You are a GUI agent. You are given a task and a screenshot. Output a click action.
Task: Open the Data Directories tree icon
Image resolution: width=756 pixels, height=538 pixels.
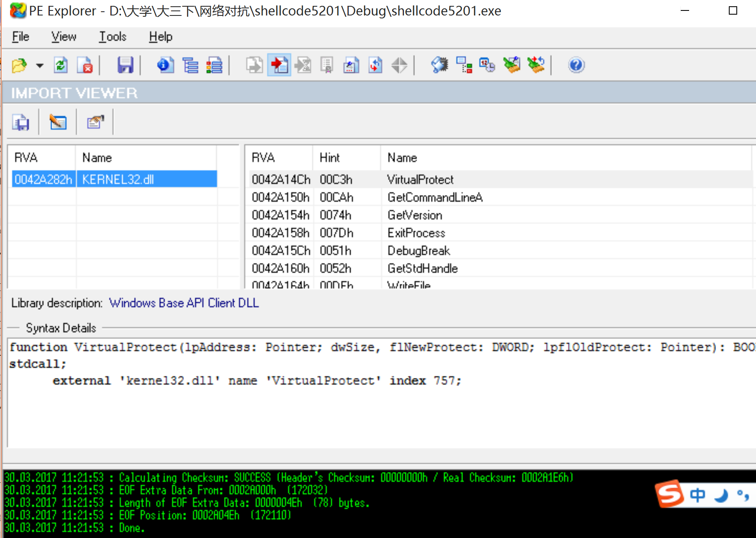point(191,65)
